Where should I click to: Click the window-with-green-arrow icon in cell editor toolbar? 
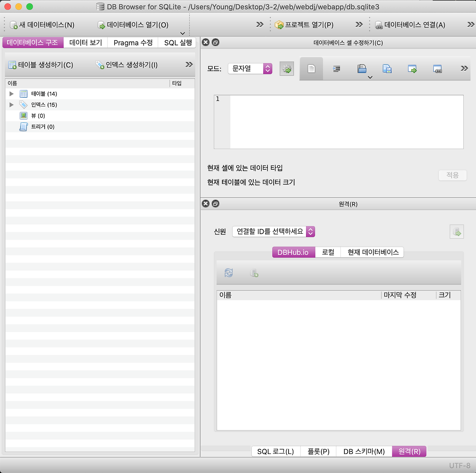412,69
